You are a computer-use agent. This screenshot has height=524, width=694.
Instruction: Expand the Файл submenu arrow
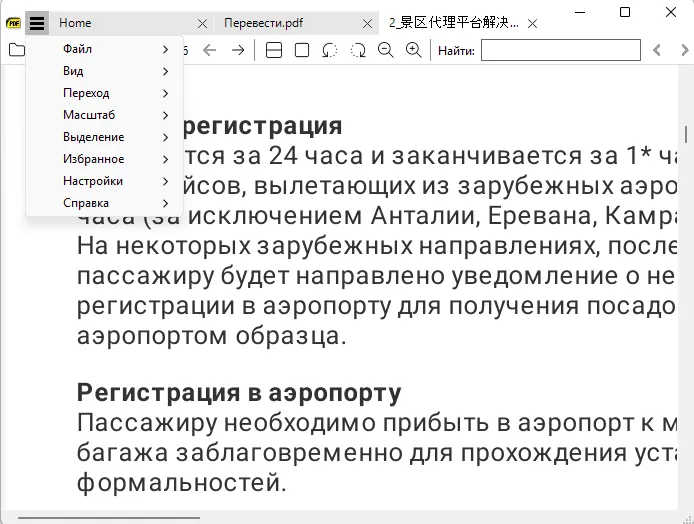[166, 49]
